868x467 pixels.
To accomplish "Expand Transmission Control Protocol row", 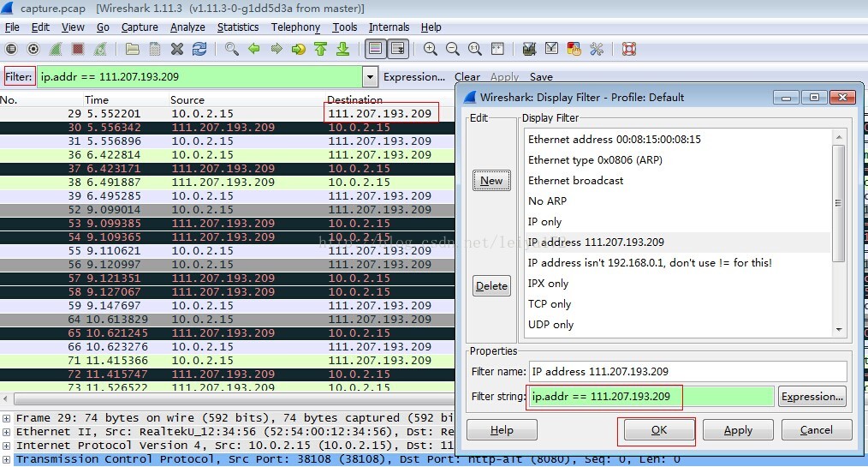I will [x=7, y=459].
